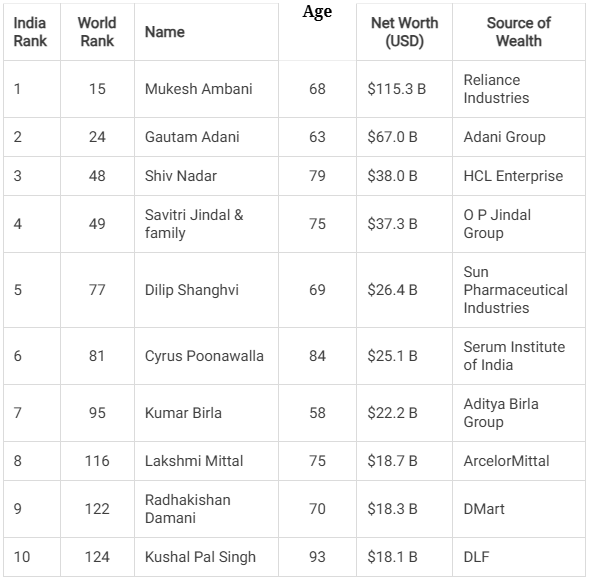
Task: Click the Lakshmi Mittal name cell
Action: point(206,461)
